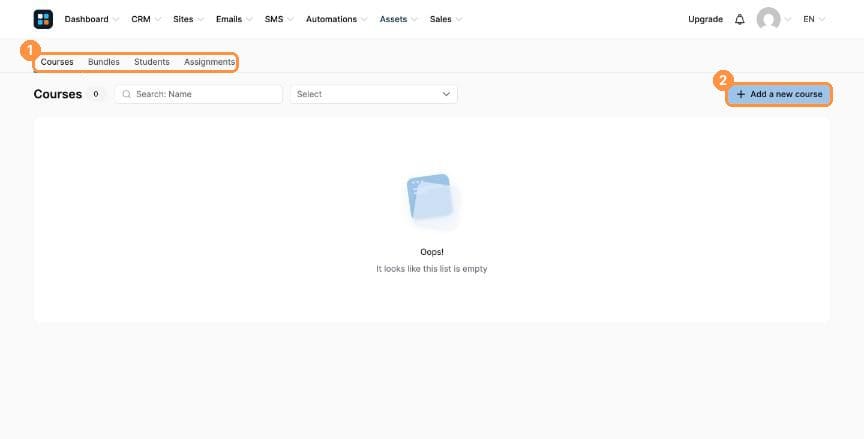Switch to the Assignments tab

[209, 62]
